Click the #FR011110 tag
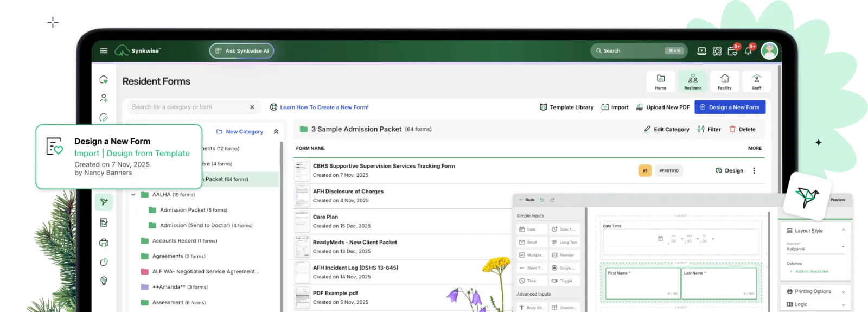868x312 pixels. pos(669,170)
